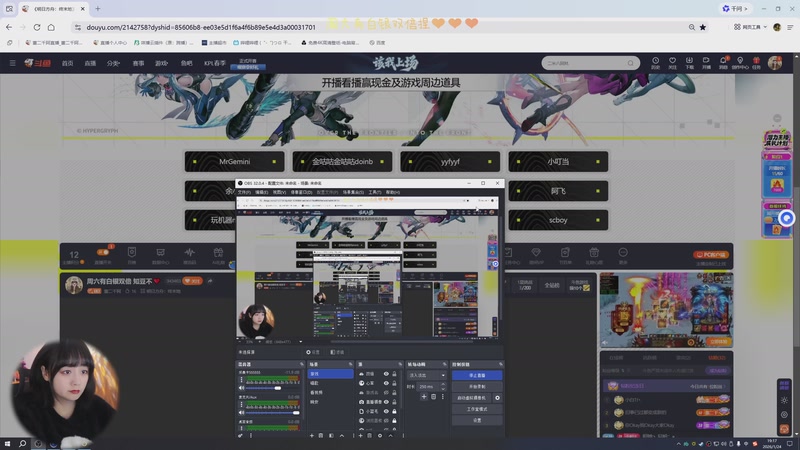800x450 pixels.
Task: Add a scene in OBS scenes panel
Action: [312, 436]
